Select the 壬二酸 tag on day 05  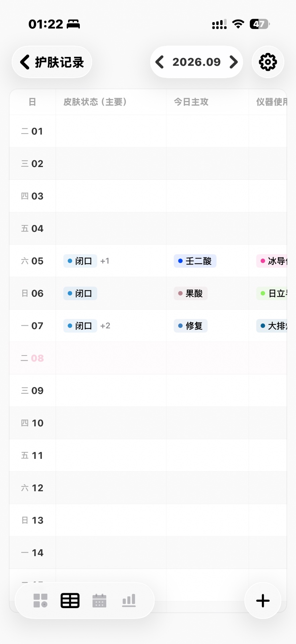pyautogui.click(x=195, y=261)
